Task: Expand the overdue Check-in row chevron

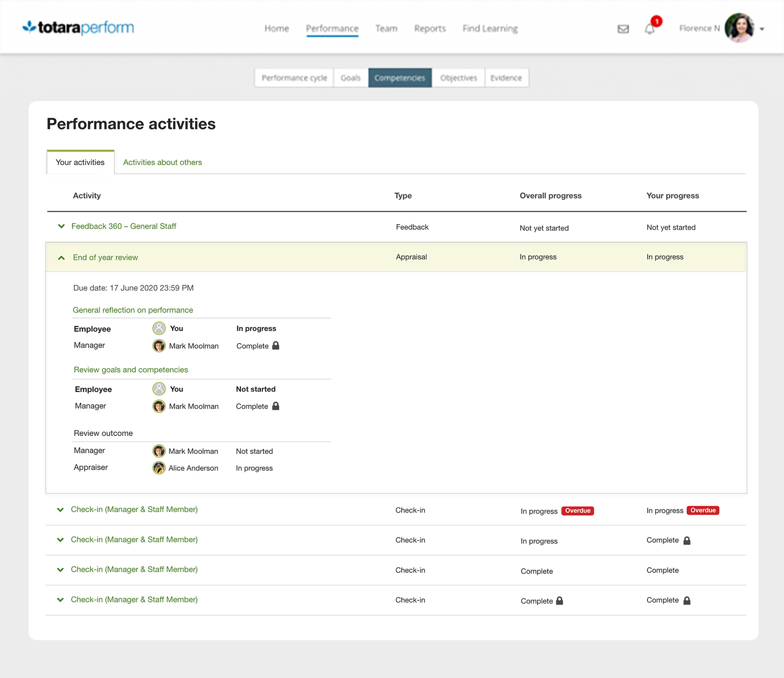Action: [x=60, y=510]
